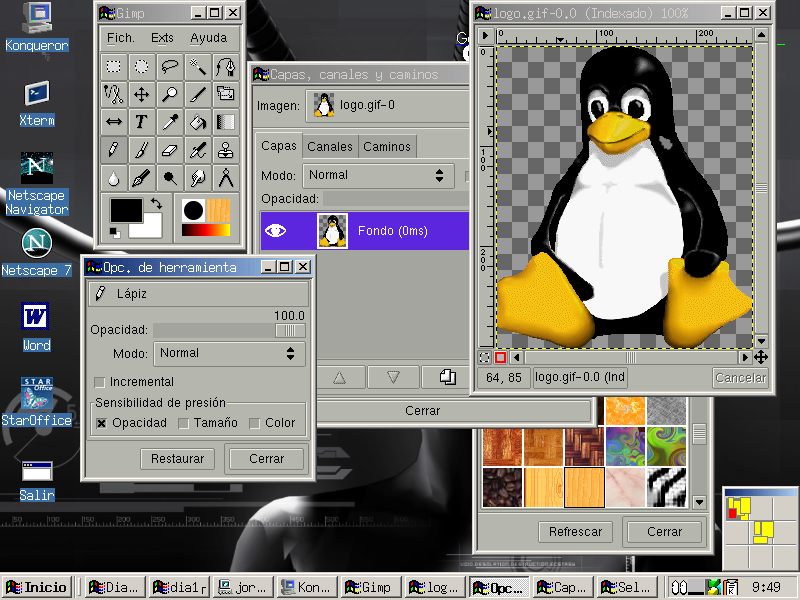Screen dimensions: 800x600
Task: Swap foreground and background colors arrow
Action: coord(156,204)
